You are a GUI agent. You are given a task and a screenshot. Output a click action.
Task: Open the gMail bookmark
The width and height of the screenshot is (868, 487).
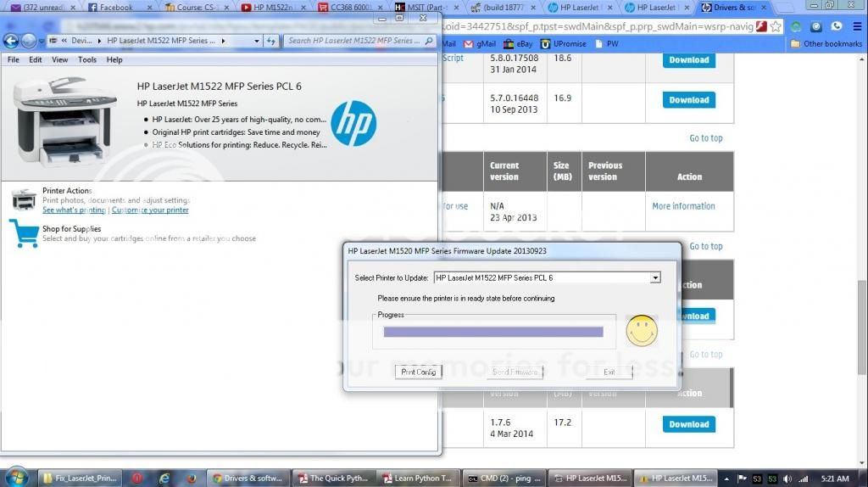(480, 44)
